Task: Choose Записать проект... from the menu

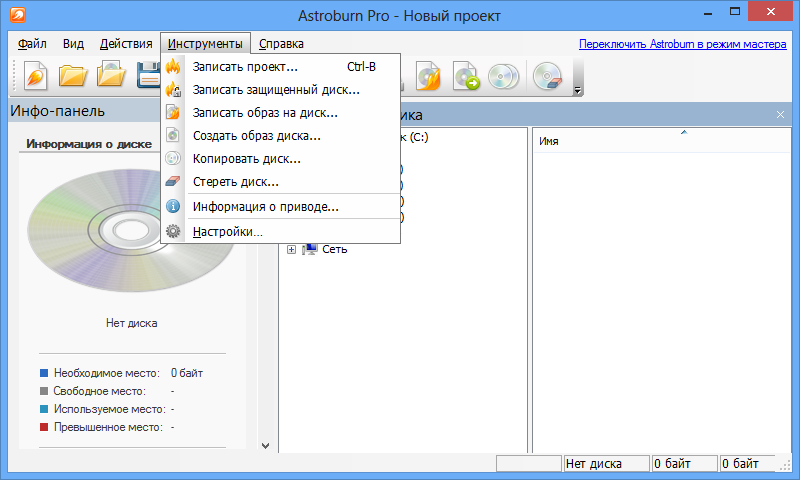Action: pos(281,67)
